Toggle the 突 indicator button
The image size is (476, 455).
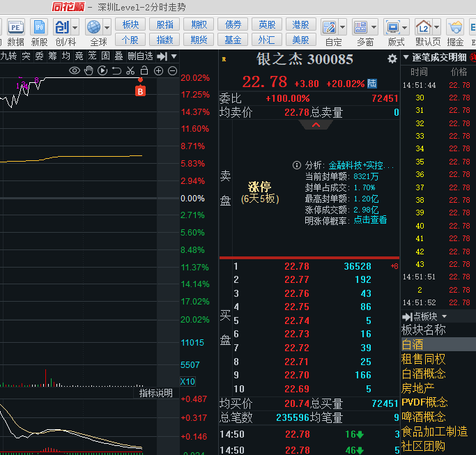click(26, 56)
